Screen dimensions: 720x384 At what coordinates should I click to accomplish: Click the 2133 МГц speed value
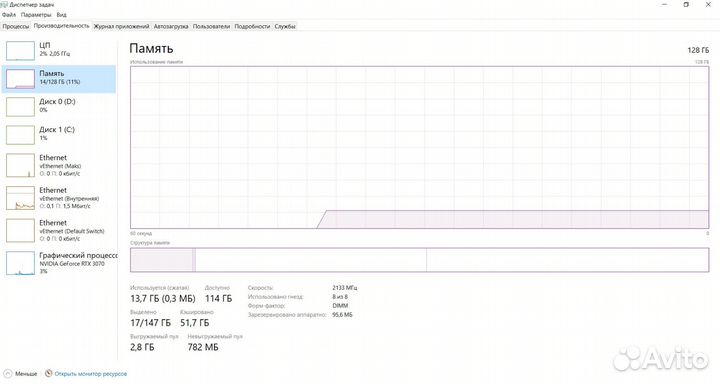click(x=344, y=288)
